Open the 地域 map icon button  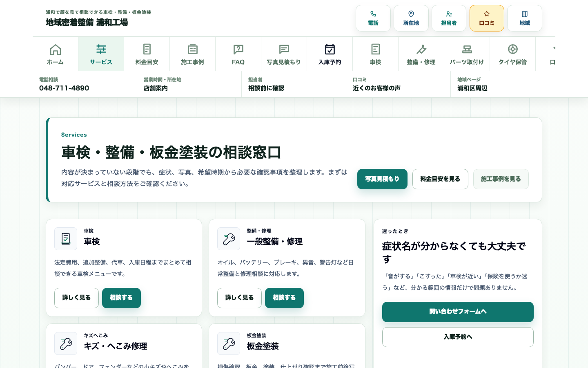pyautogui.click(x=524, y=18)
